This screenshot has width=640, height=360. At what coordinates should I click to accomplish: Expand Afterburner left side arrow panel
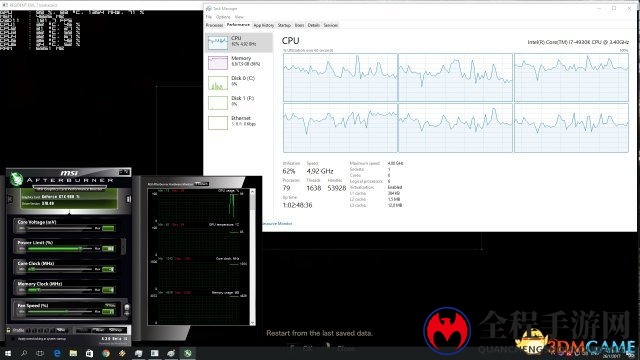tap(10, 199)
